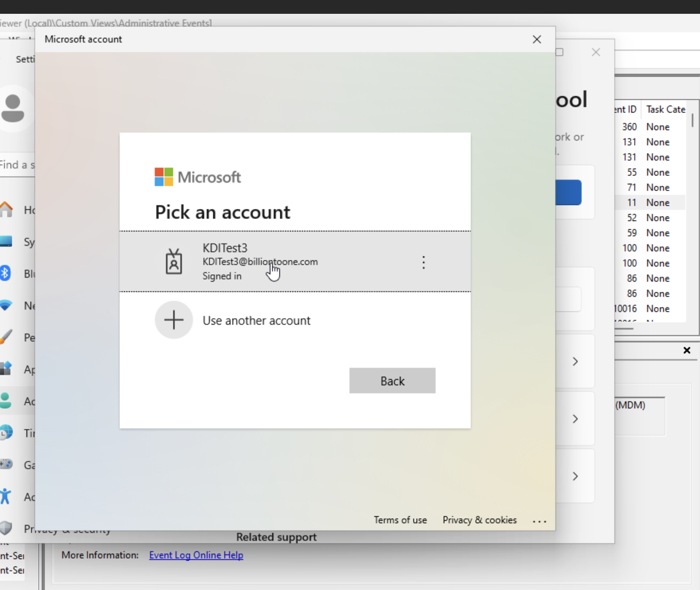This screenshot has height=590, width=700.
Task: Expand the third chevron row in Settings
Action: (x=575, y=476)
